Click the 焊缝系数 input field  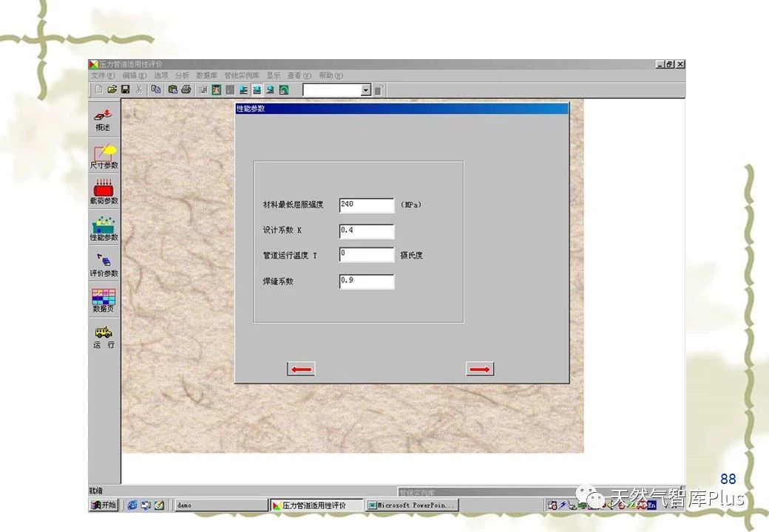(x=367, y=282)
